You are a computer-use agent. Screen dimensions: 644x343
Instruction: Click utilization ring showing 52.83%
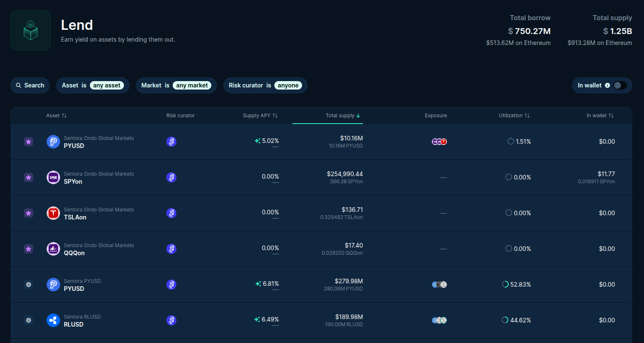point(505,285)
